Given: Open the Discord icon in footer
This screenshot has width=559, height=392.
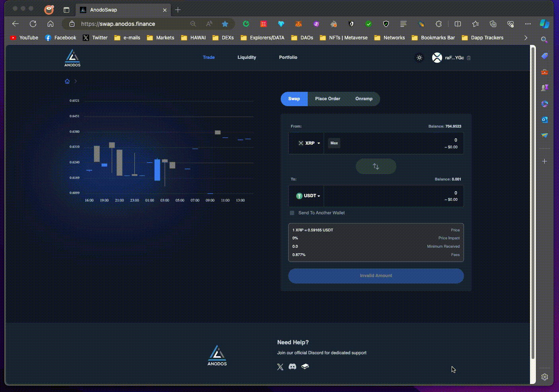Looking at the screenshot, I should [292, 367].
